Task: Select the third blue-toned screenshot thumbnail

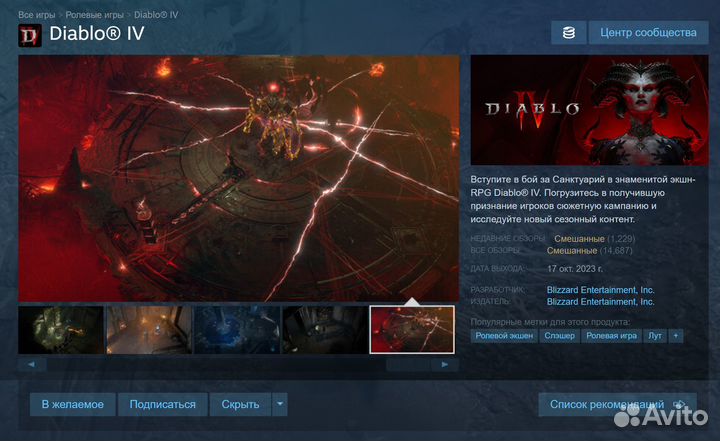Action: [x=237, y=330]
